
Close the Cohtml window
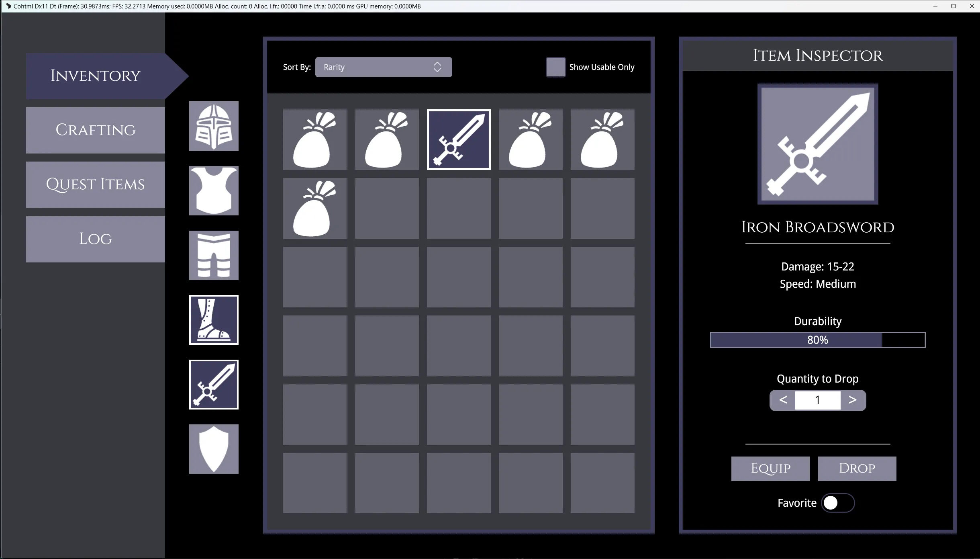pyautogui.click(x=972, y=6)
